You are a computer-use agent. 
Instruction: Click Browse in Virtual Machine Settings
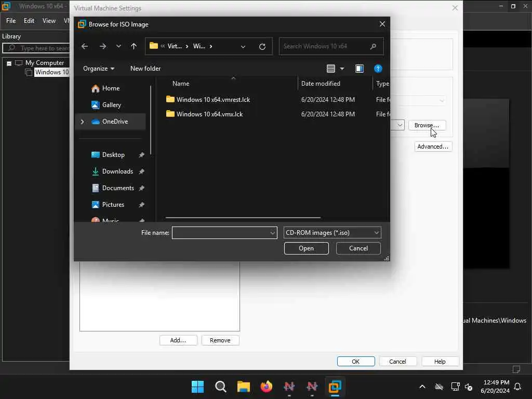point(427,125)
